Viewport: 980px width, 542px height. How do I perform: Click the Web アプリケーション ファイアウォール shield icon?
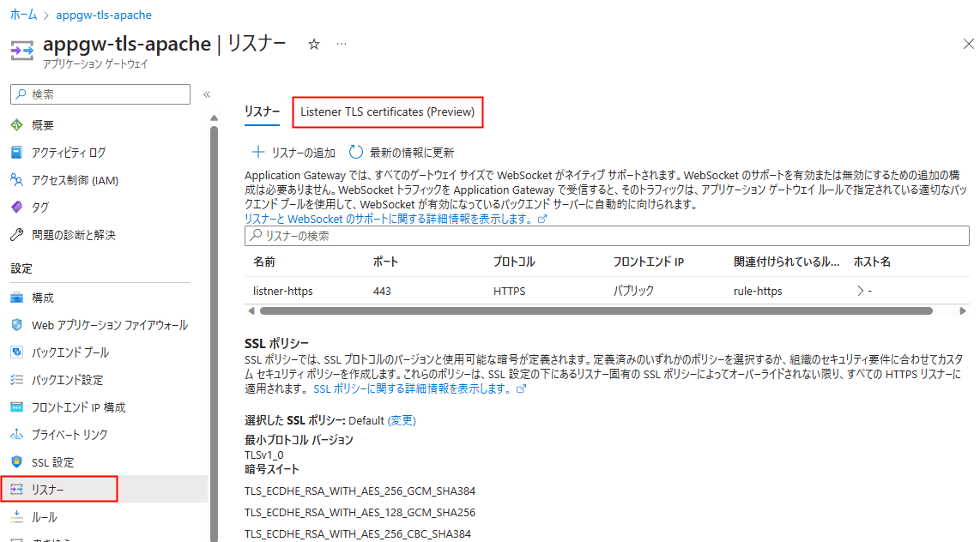point(17,325)
